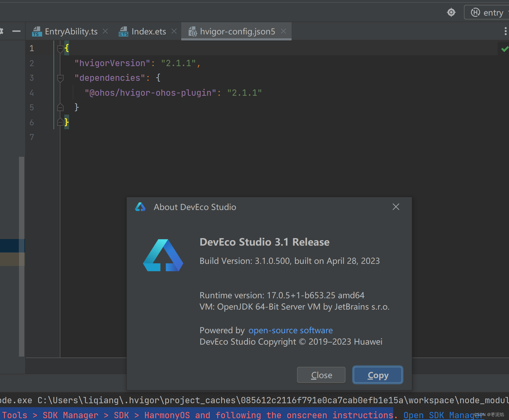
Task: Collapse the dependencies fold marker on line 3
Action: pyautogui.click(x=60, y=78)
